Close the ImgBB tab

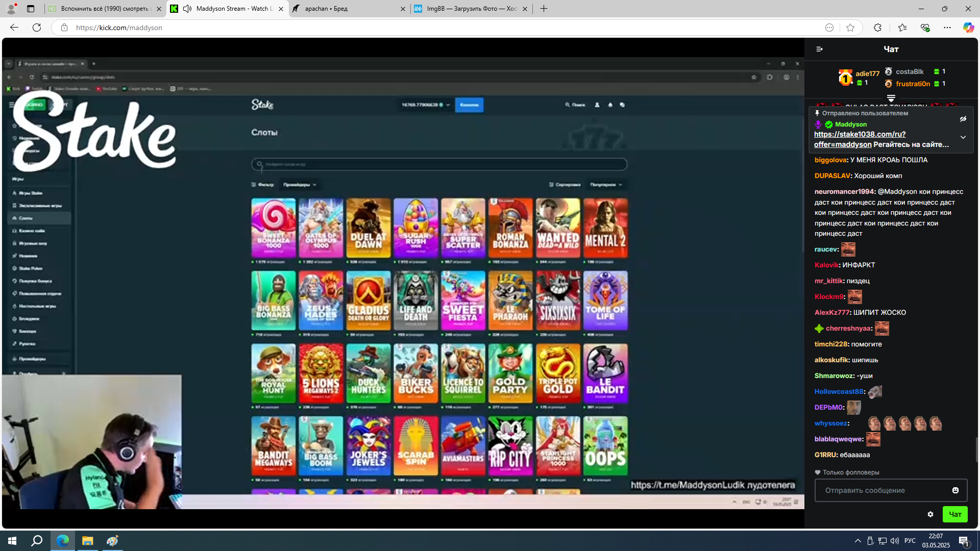coord(525,9)
